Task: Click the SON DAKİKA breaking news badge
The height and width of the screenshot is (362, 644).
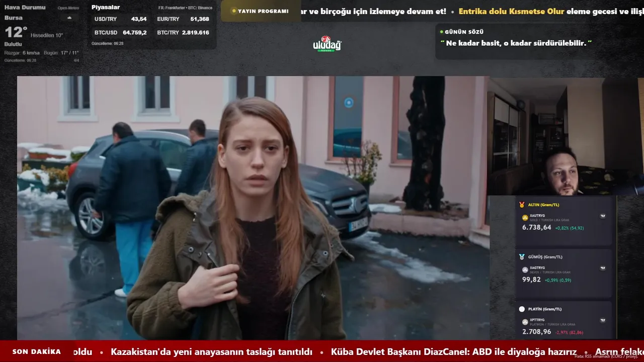Action: [37, 352]
